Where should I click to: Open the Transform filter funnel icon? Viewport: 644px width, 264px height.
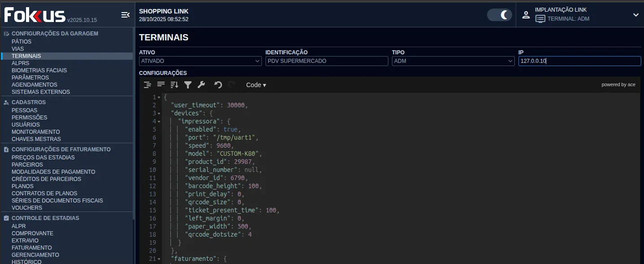pos(188,84)
